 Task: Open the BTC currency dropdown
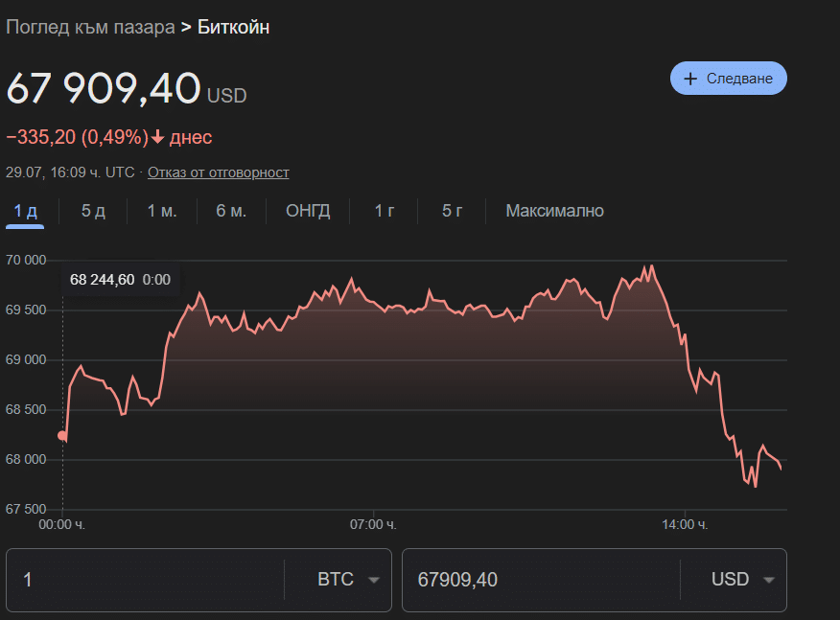click(x=348, y=580)
